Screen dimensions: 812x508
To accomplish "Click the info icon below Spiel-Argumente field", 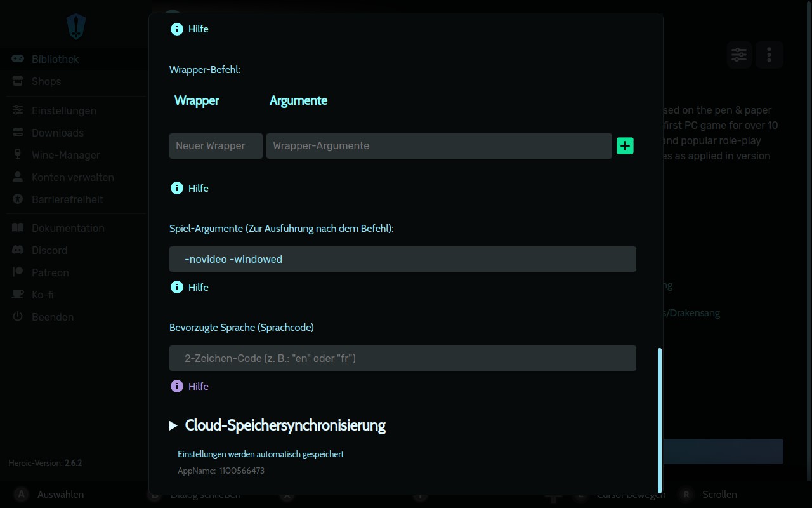I will click(x=177, y=287).
